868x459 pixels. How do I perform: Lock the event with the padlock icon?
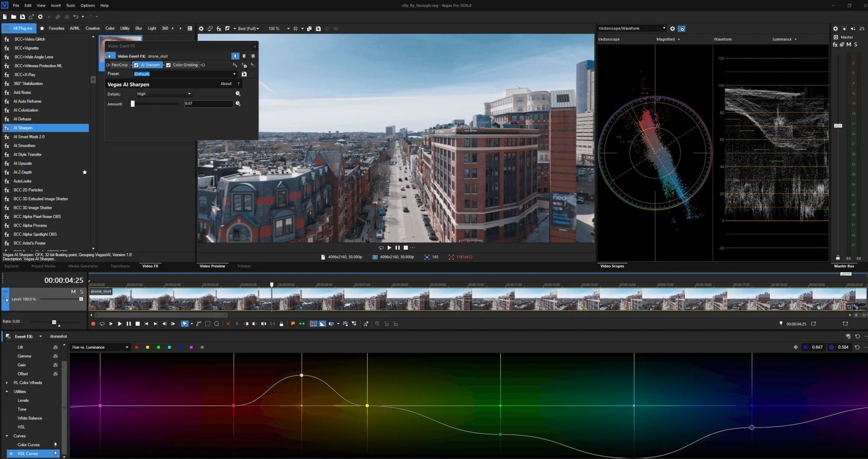tap(281, 324)
